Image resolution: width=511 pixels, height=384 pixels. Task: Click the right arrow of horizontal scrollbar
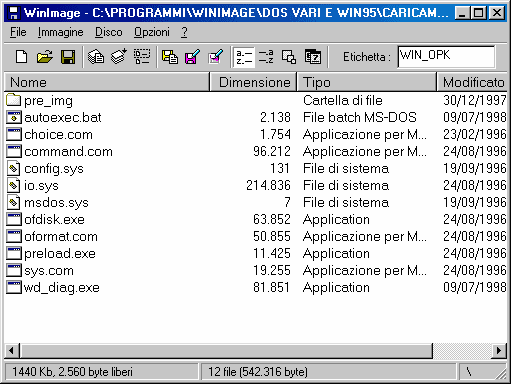(x=499, y=351)
